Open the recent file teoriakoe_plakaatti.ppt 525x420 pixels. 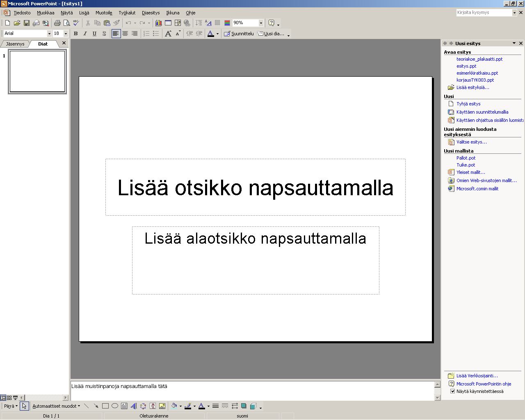(x=479, y=59)
